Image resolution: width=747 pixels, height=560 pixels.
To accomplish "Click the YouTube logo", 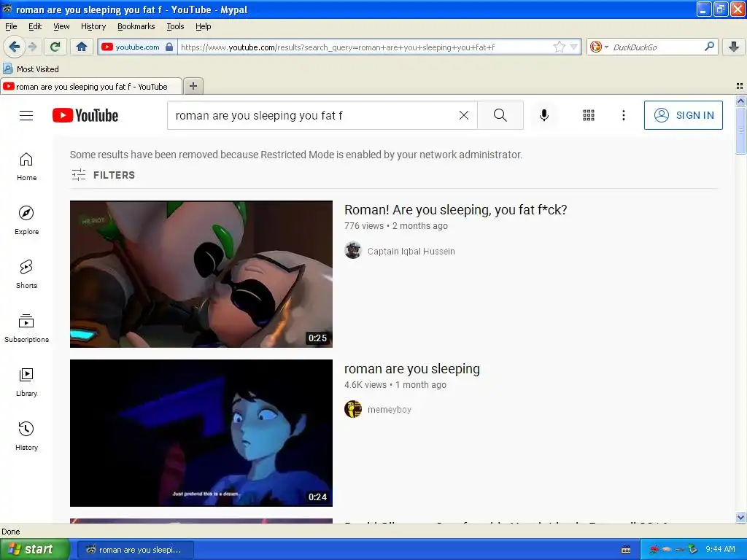I will (85, 115).
